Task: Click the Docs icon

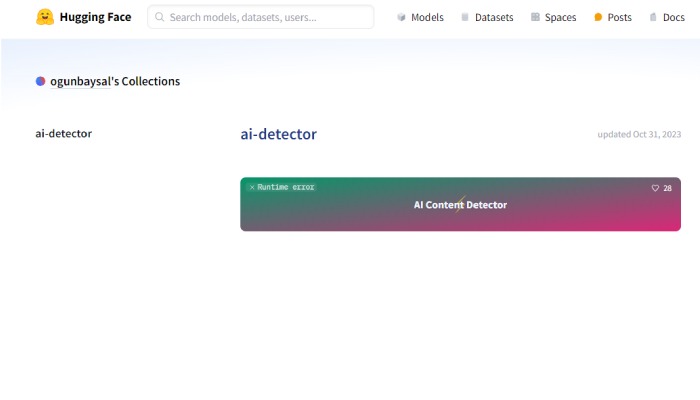Action: [653, 17]
